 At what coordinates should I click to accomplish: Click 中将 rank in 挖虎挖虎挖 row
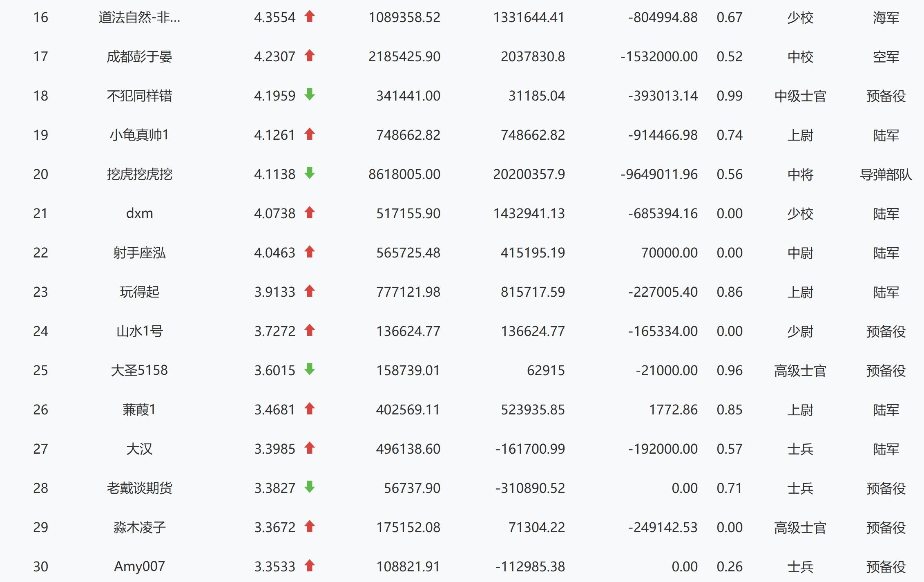[x=800, y=175]
